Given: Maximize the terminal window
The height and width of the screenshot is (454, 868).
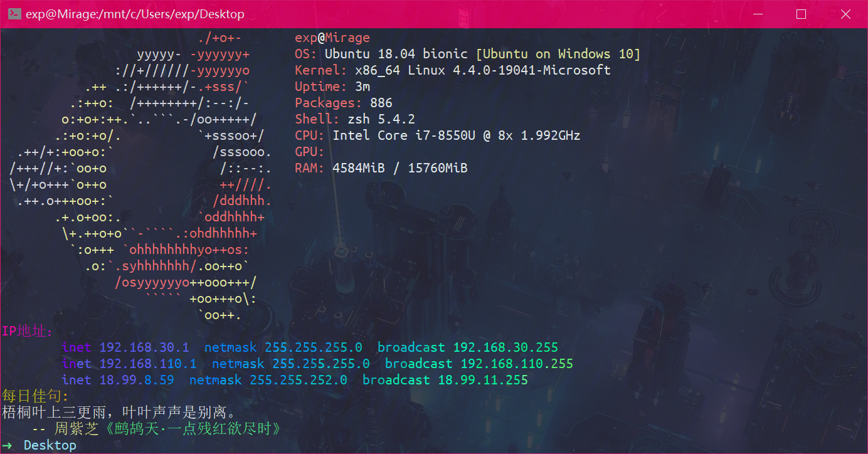Looking at the screenshot, I should coord(801,14).
